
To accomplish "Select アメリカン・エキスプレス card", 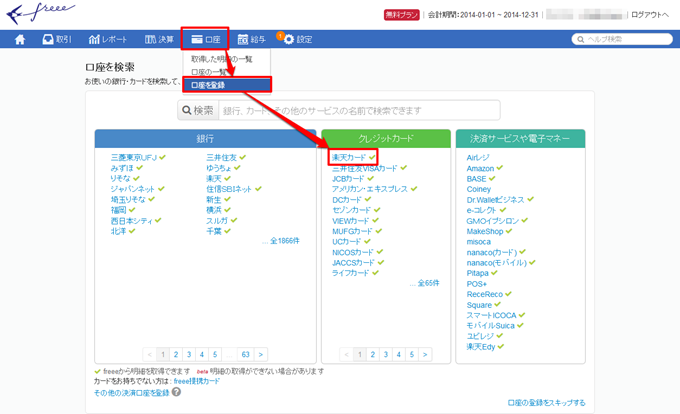I will click(370, 189).
